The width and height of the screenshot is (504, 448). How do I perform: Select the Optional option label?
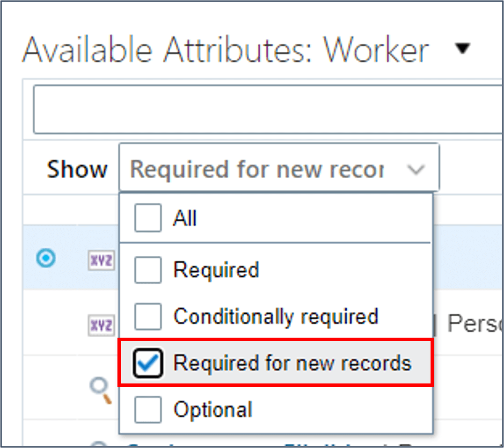tap(213, 410)
